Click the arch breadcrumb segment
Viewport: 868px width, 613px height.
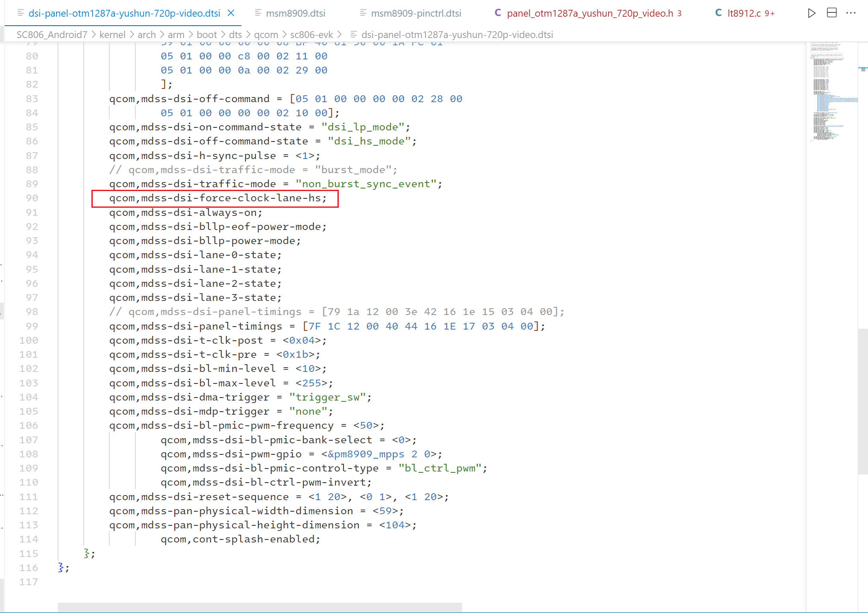[147, 35]
